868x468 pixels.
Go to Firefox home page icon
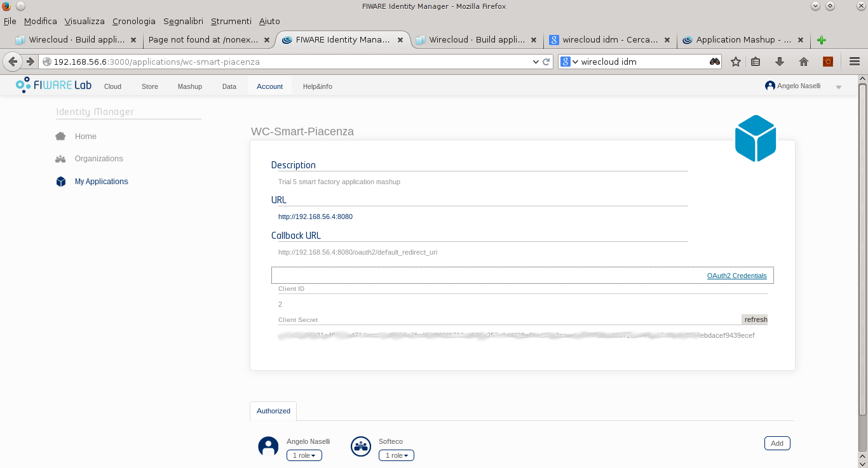coord(804,62)
